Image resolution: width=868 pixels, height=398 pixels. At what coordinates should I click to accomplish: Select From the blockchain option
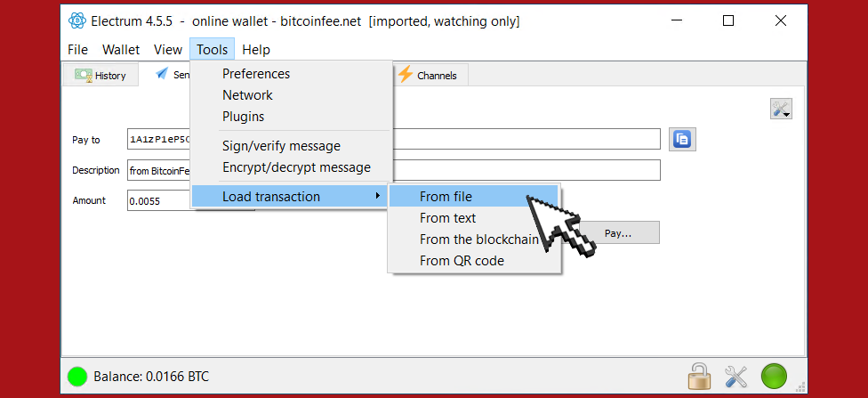pos(478,240)
